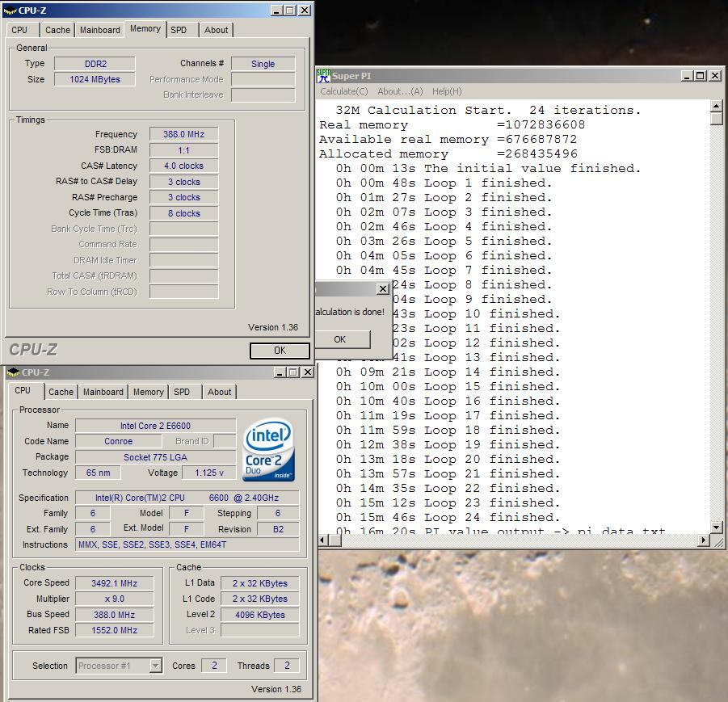The image size is (728, 702).
Task: Close the calculation is done dialog
Action: click(382, 288)
